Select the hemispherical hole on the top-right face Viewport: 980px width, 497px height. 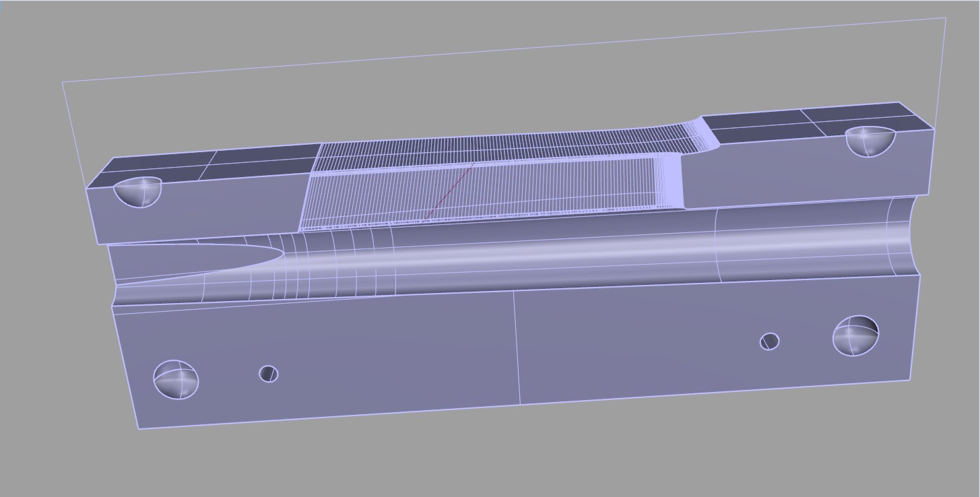coord(870,140)
